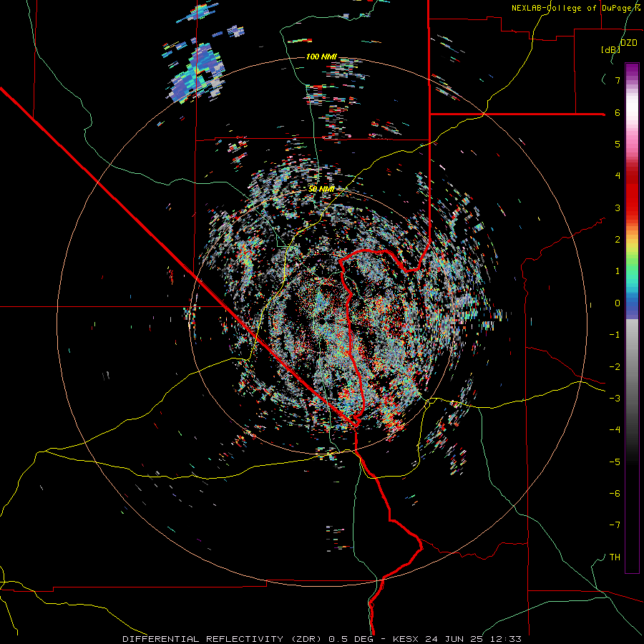This screenshot has width=644, height=644.
Task: Click the 1 dB value on the scale
Action: [x=618, y=271]
